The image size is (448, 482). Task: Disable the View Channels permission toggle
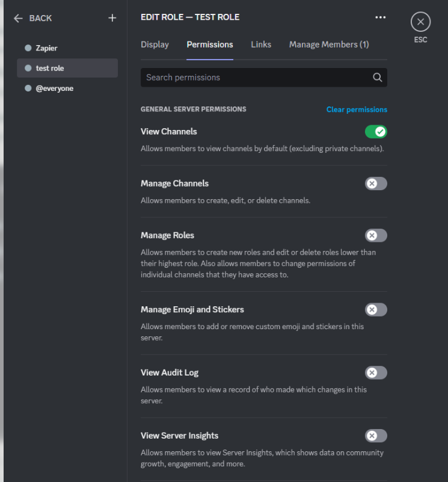click(376, 132)
